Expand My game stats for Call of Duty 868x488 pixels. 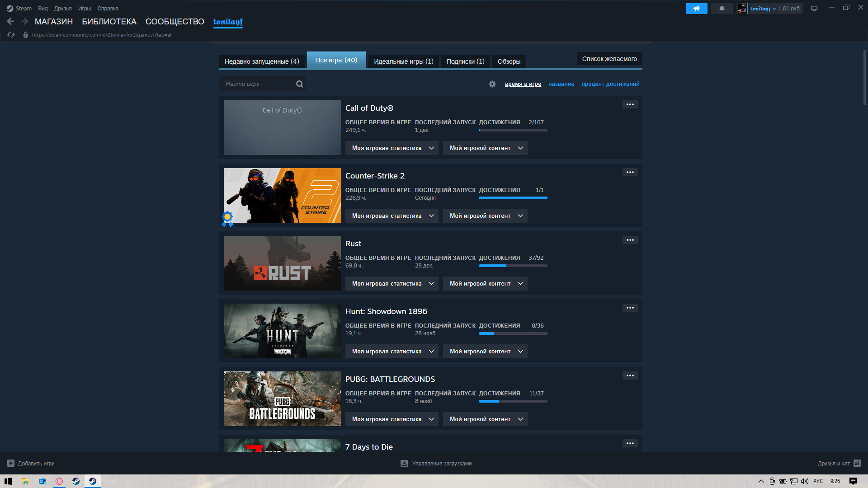[x=392, y=148]
